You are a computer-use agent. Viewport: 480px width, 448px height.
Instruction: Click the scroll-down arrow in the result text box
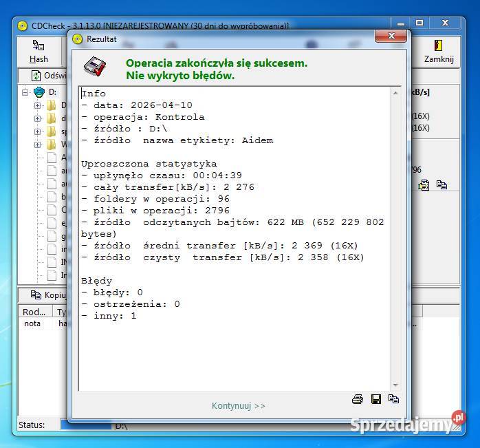395,385
